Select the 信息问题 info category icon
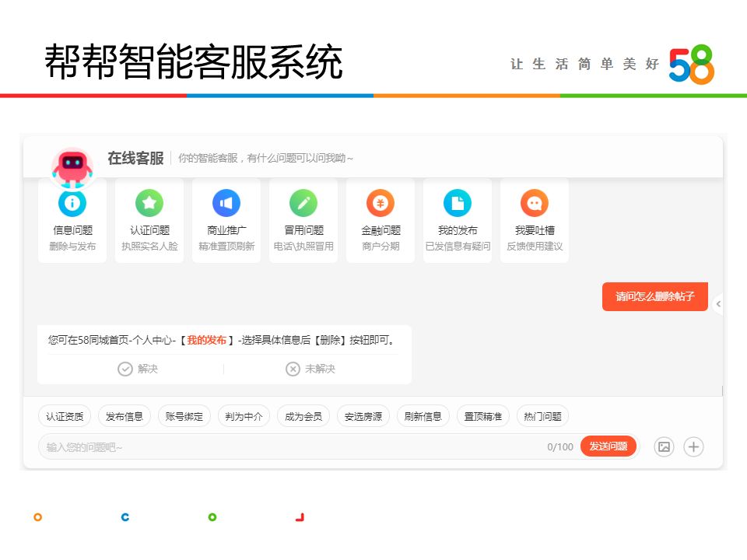This screenshot has height=560, width=747. coord(72,204)
